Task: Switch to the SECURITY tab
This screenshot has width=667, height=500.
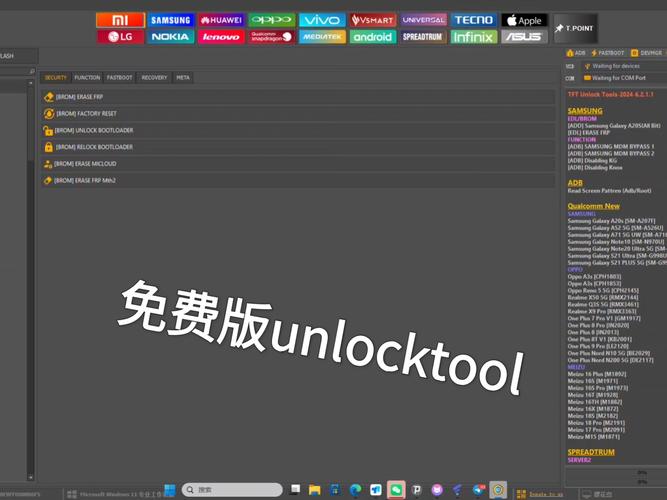Action: click(x=56, y=77)
